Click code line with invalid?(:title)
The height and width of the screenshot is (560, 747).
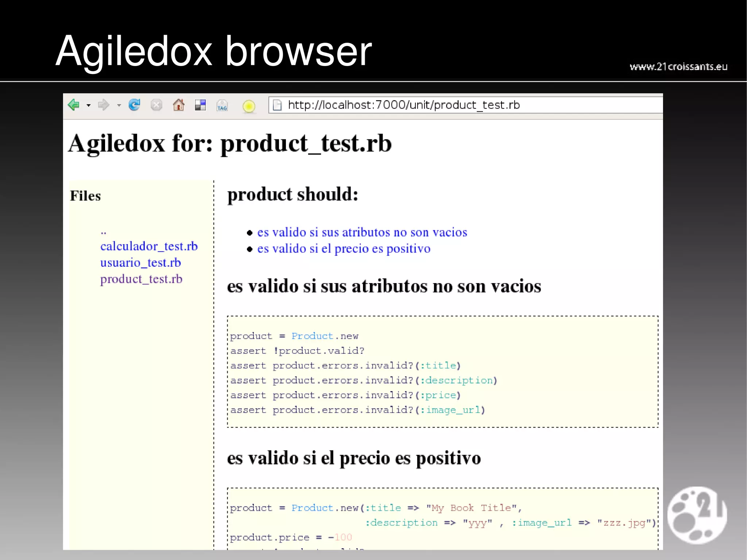pos(345,366)
